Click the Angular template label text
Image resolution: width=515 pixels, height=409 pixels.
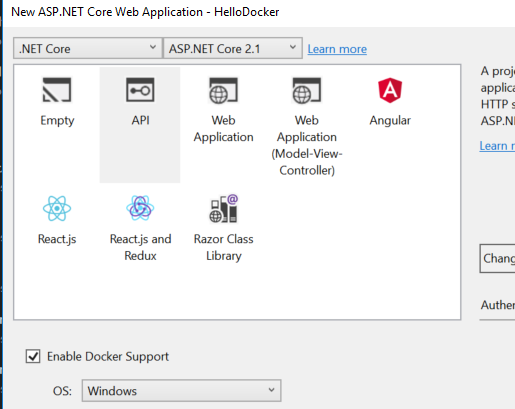pyautogui.click(x=390, y=120)
